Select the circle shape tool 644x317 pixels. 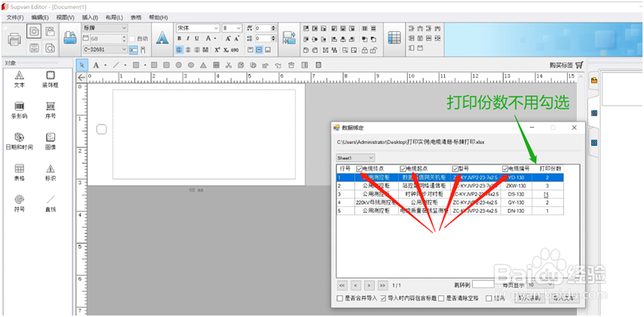[179, 65]
